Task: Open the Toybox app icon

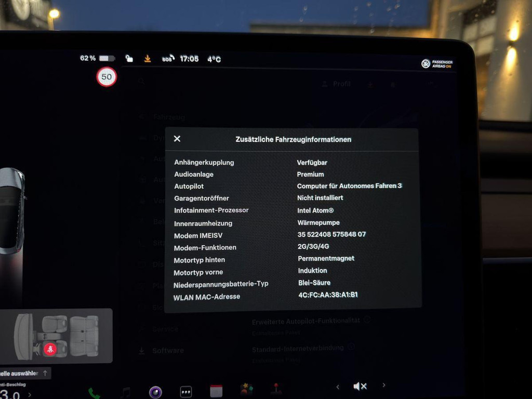Action: [x=246, y=390]
